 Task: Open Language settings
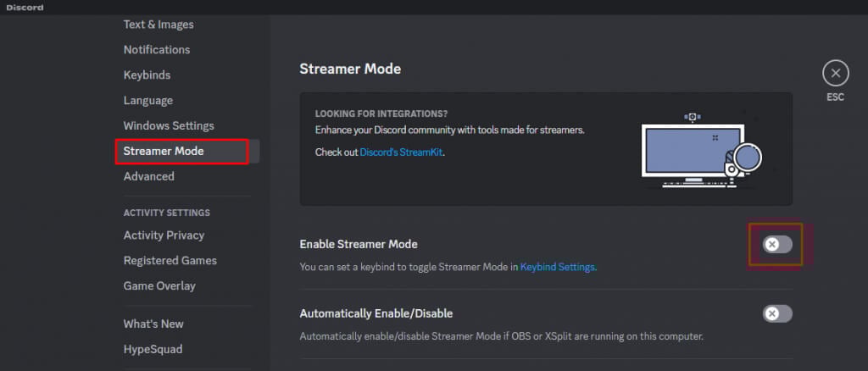coord(147,101)
